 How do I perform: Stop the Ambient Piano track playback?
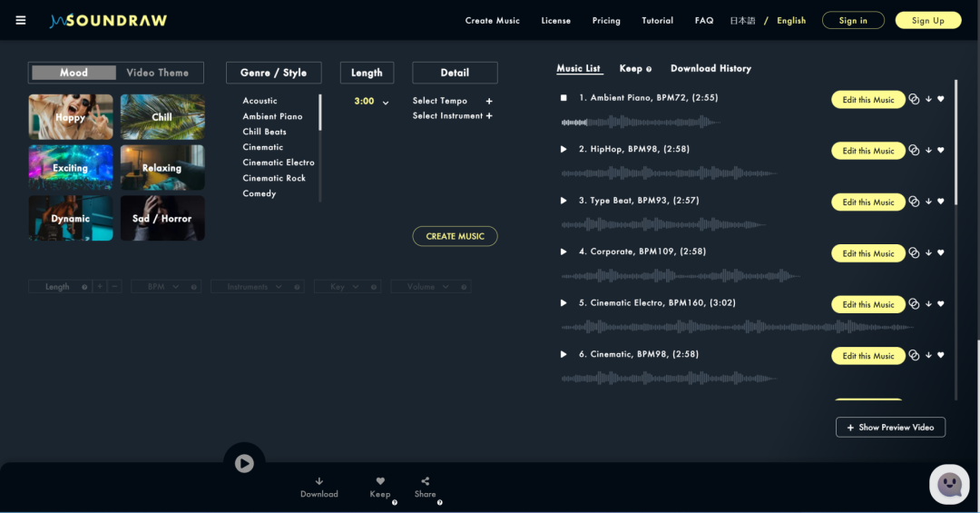[x=563, y=97]
